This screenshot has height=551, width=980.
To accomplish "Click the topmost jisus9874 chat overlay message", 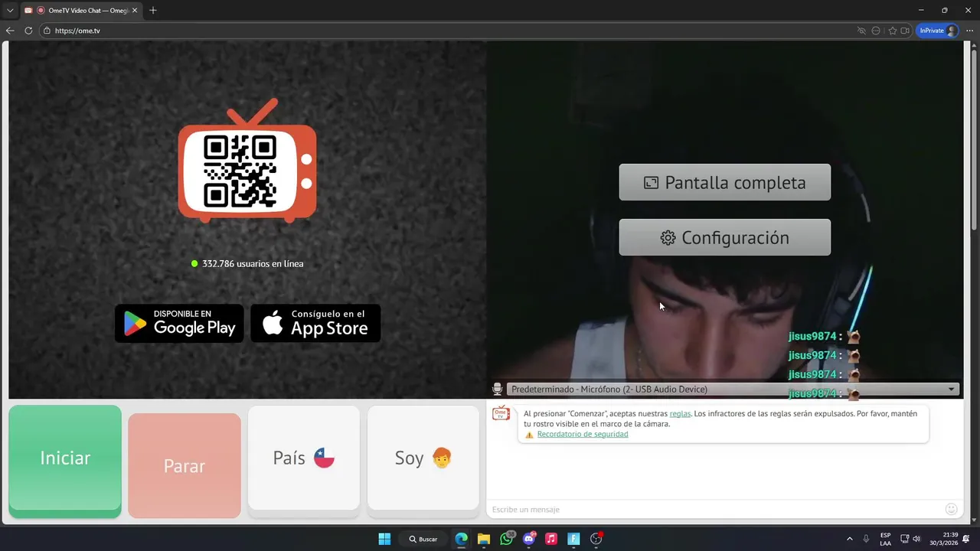I will pyautogui.click(x=825, y=337).
